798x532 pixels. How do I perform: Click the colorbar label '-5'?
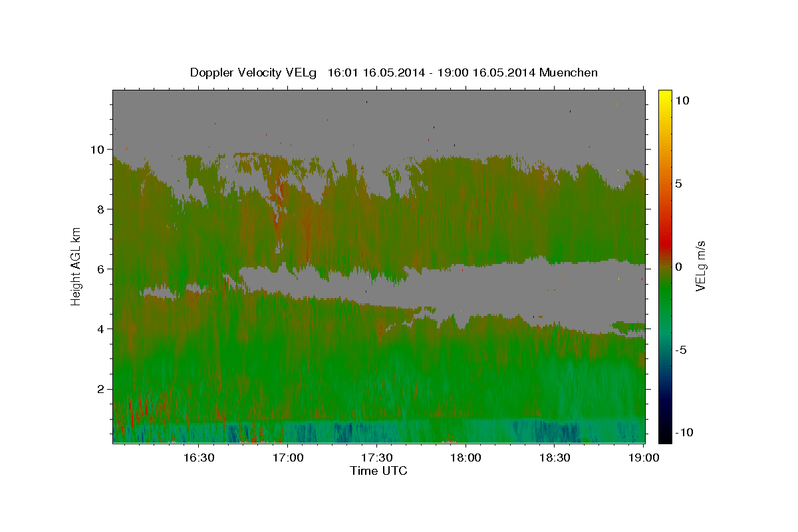point(680,350)
